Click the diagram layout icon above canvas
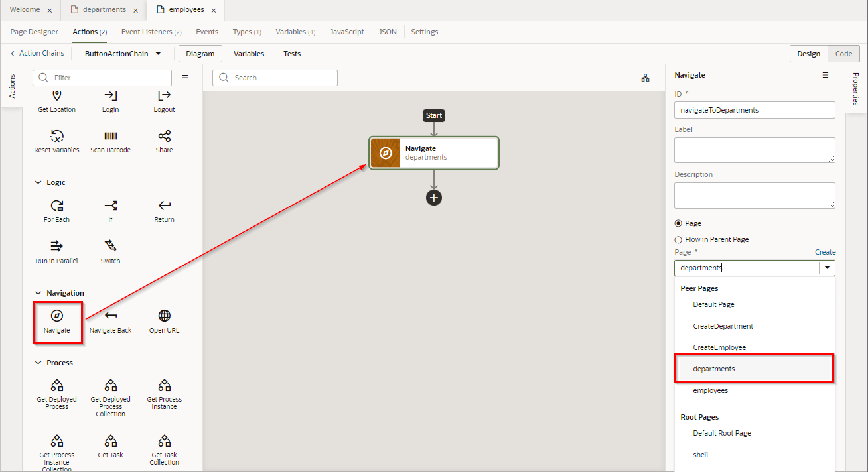Viewport: 868px width, 472px height. 645,78
